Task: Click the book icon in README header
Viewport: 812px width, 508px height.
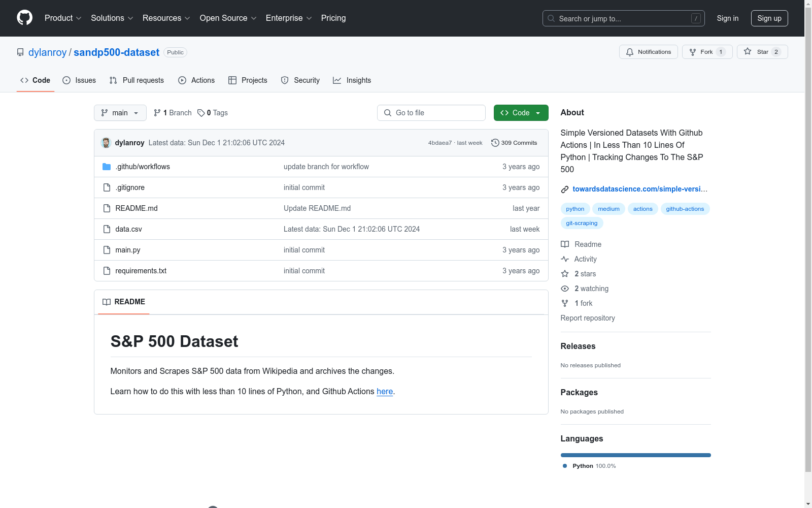Action: pyautogui.click(x=107, y=302)
